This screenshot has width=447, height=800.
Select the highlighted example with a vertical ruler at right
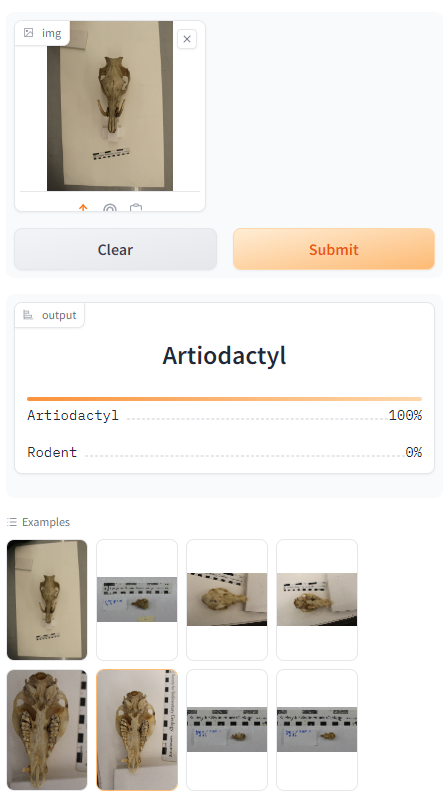pos(137,730)
